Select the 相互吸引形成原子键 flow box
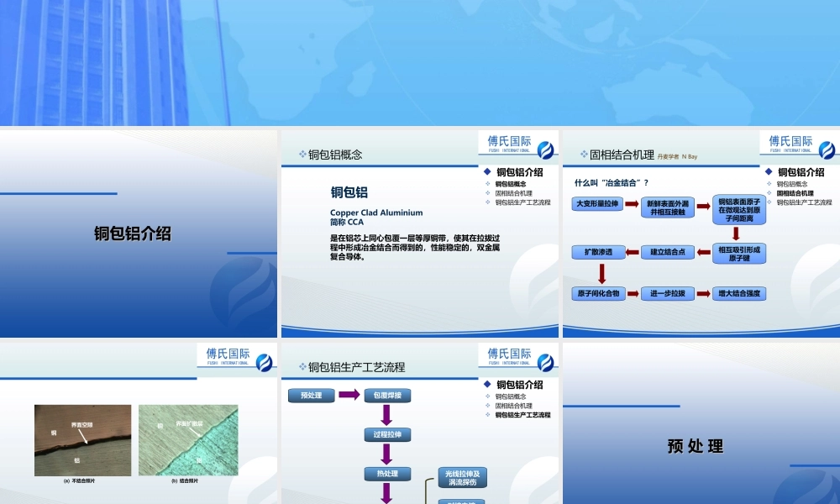 pos(739,254)
